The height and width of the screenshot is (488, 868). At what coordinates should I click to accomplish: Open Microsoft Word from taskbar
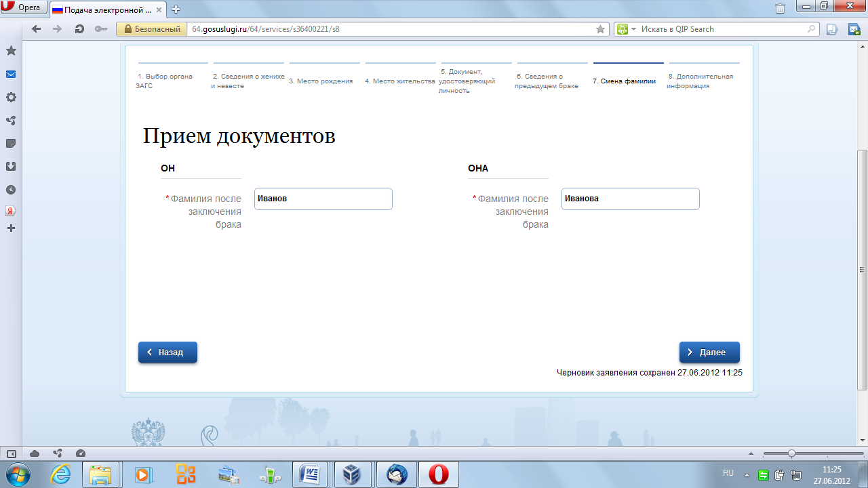click(311, 474)
